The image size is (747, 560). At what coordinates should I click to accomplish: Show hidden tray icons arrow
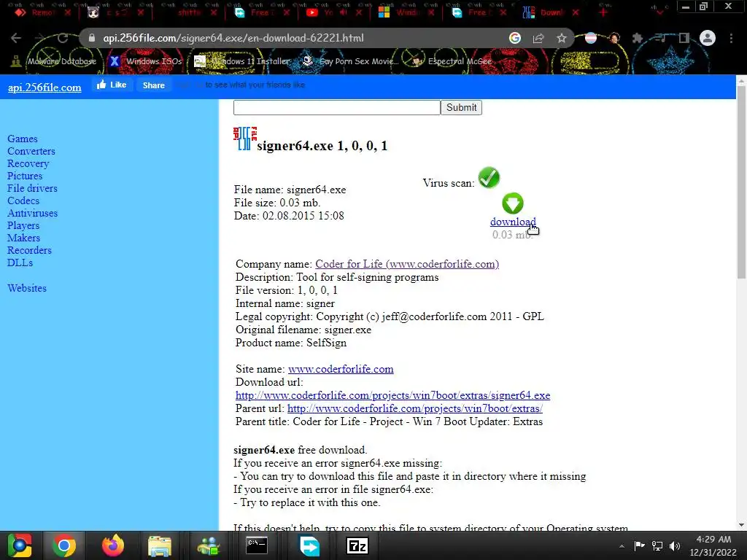coord(622,546)
